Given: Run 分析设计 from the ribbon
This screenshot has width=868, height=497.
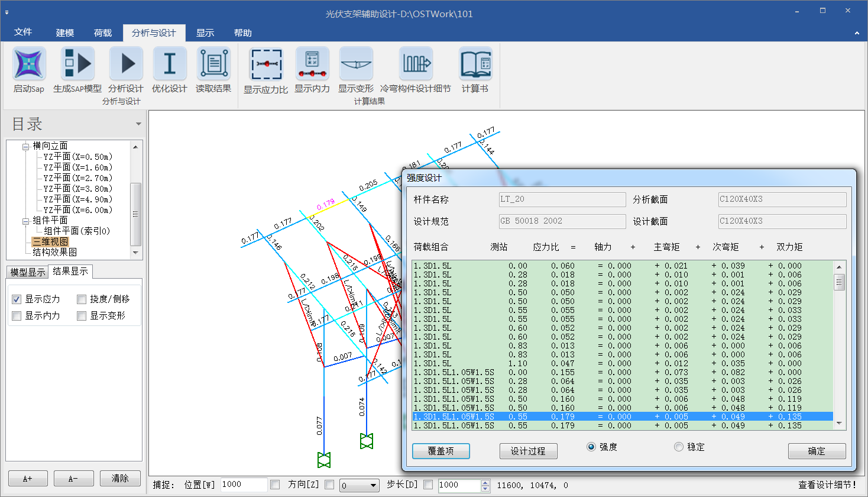Looking at the screenshot, I should coord(126,64).
